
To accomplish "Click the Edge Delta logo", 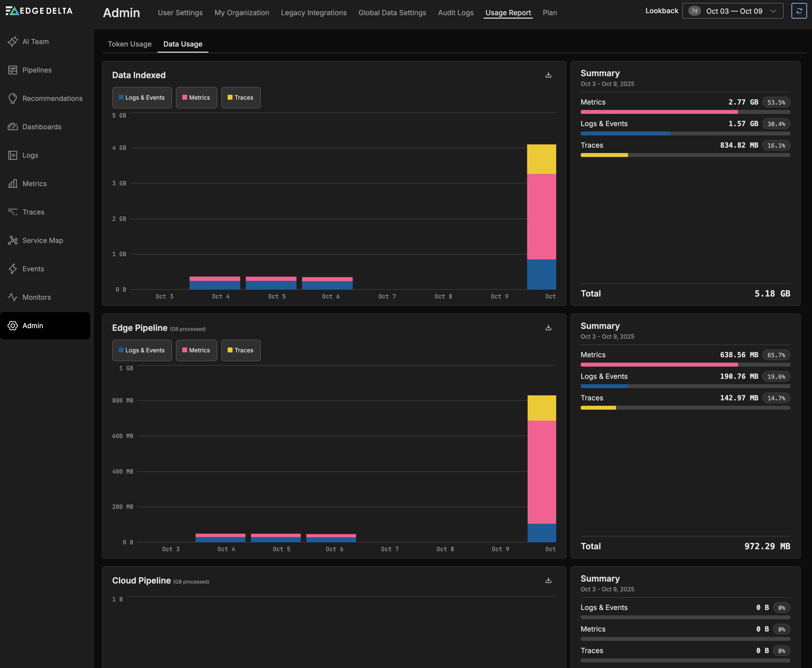I will coord(39,11).
